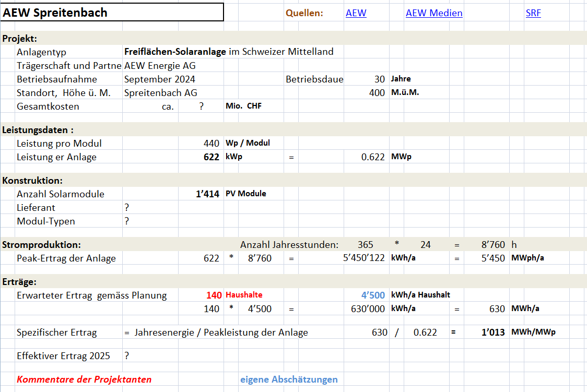
Task: Select the 'Erträge:' section header
Action: (19, 282)
